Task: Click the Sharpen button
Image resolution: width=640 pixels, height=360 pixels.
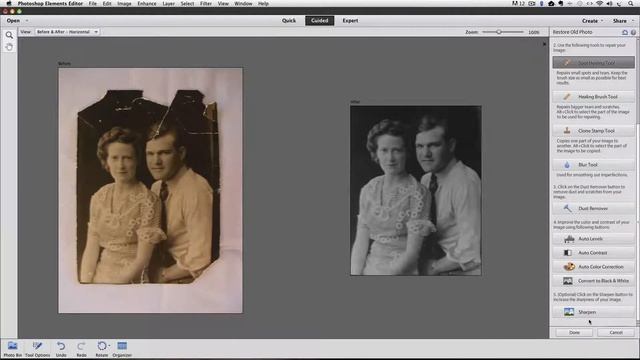Action: [593, 312]
